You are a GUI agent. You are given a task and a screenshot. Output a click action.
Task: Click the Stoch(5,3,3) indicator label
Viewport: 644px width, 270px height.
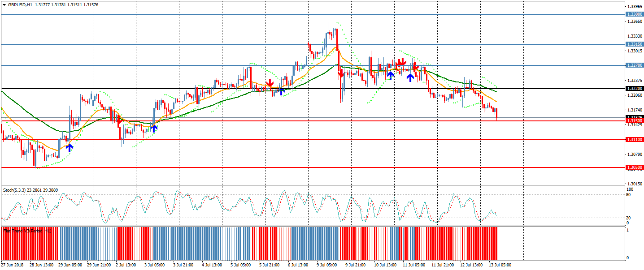coord(14,190)
